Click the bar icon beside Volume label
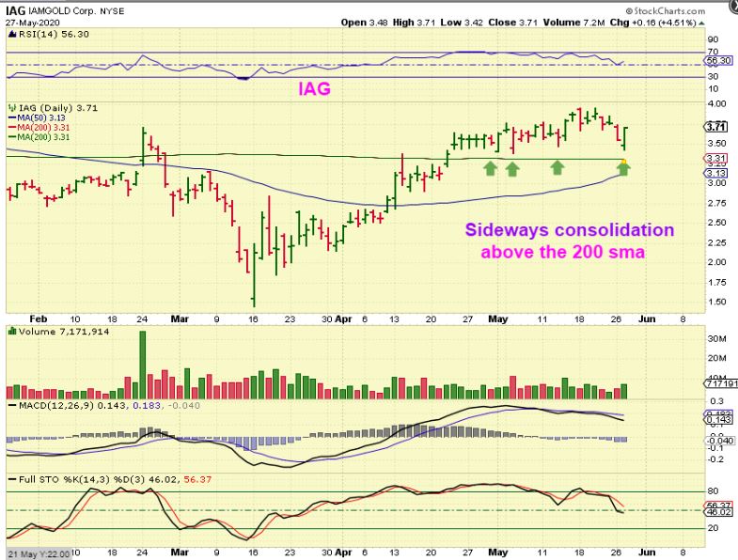This screenshot has width=738, height=560. 12,332
